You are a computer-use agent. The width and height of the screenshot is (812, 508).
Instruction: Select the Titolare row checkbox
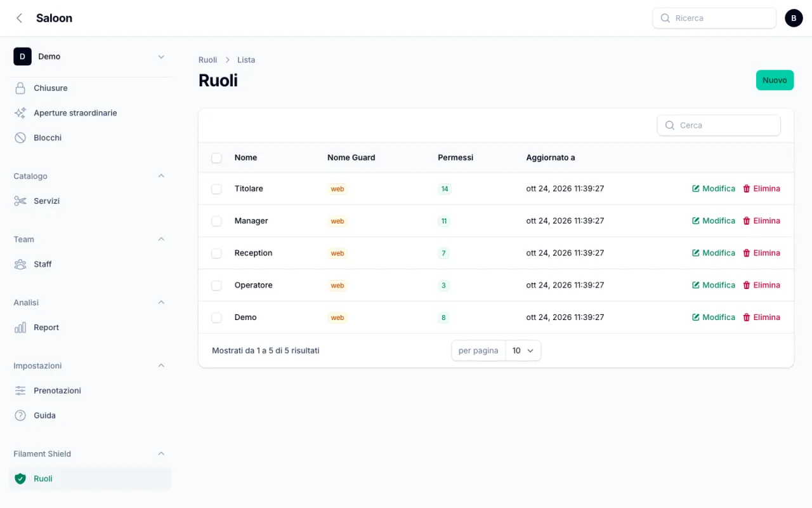tap(216, 189)
